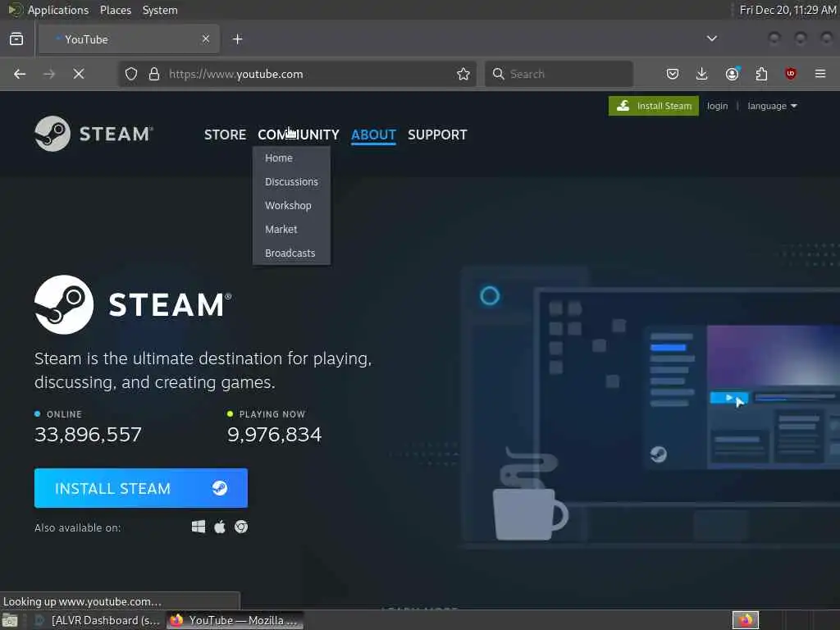Open the Places menu
The height and width of the screenshot is (630, 840).
tap(115, 10)
